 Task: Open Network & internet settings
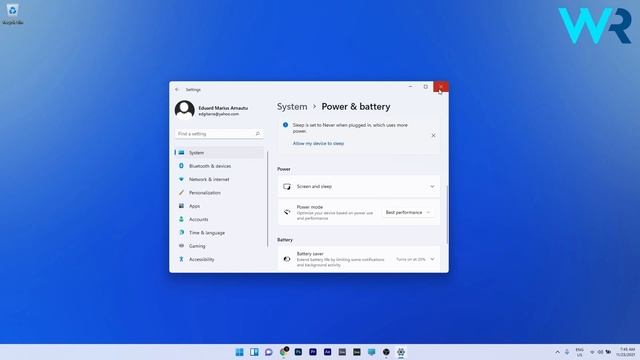(x=219, y=179)
